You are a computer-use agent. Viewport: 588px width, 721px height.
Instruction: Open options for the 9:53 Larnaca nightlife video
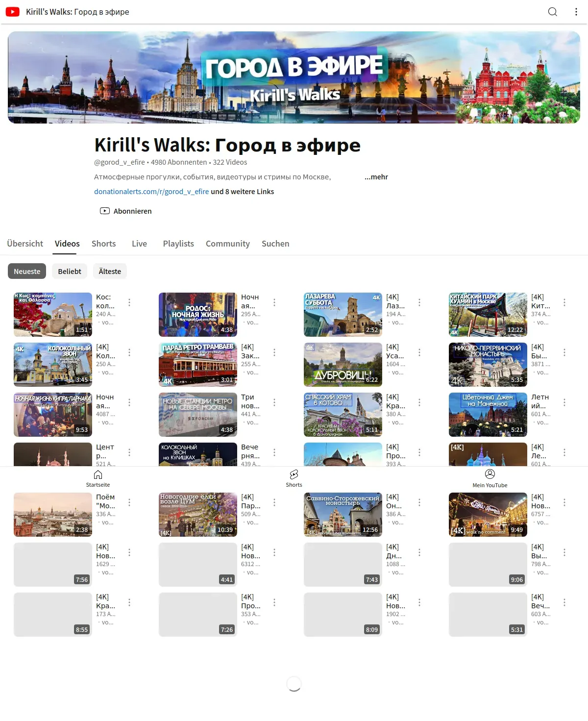click(x=129, y=402)
